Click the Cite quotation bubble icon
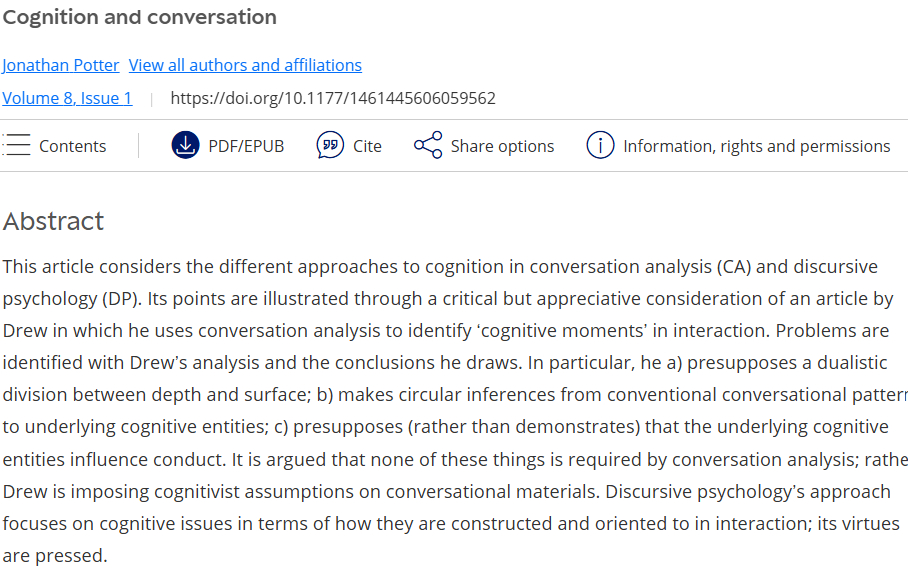The image size is (908, 577). click(330, 145)
